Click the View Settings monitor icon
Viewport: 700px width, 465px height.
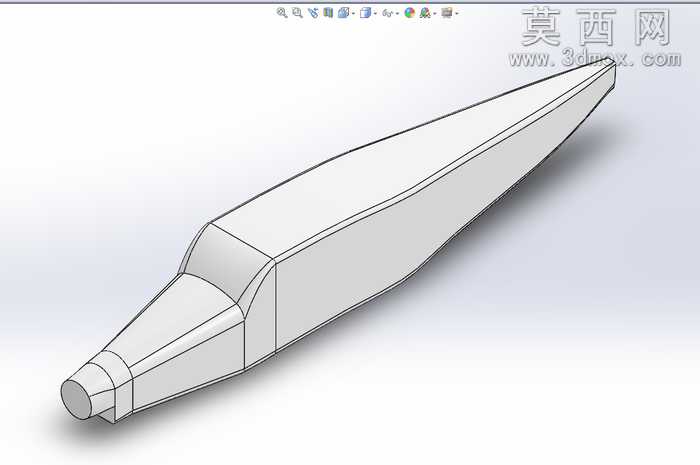(447, 13)
